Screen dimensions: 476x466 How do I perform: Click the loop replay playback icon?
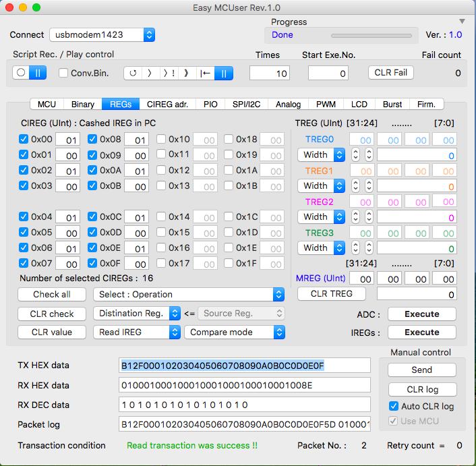[x=133, y=73]
